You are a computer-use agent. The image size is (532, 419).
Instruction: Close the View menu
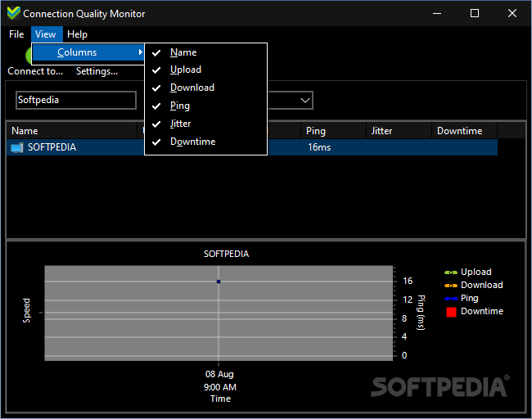coord(46,34)
